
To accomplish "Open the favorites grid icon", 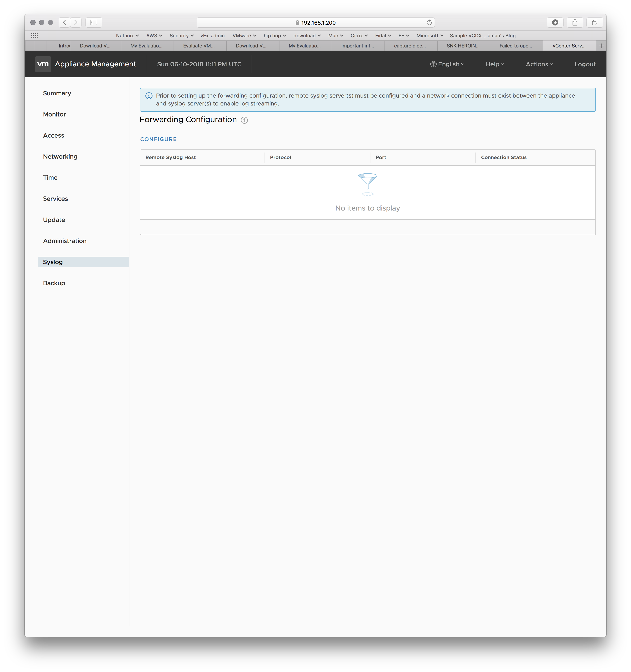I will (x=34, y=35).
